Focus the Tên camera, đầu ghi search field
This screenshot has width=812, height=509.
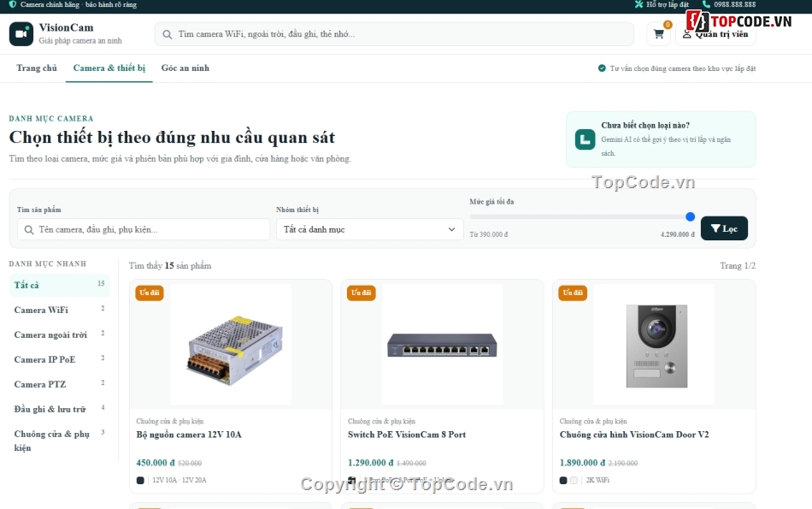pyautogui.click(x=144, y=229)
